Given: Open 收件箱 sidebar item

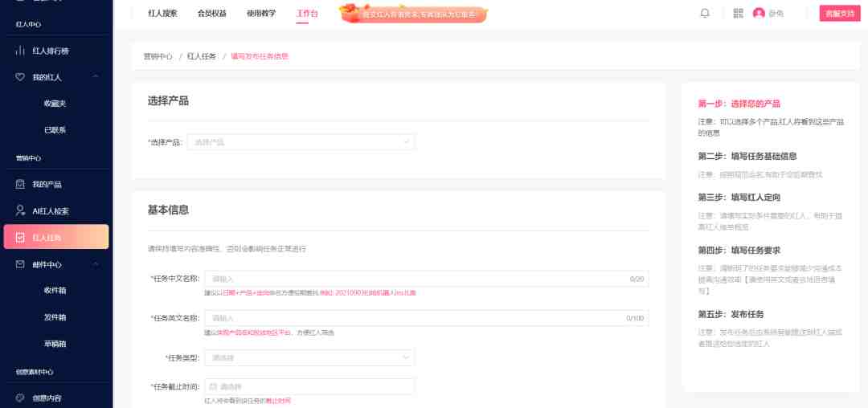Looking at the screenshot, I should tap(55, 290).
